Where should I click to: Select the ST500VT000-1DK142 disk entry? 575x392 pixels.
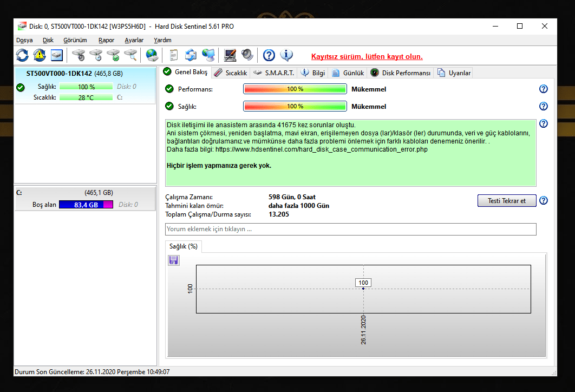[85, 86]
